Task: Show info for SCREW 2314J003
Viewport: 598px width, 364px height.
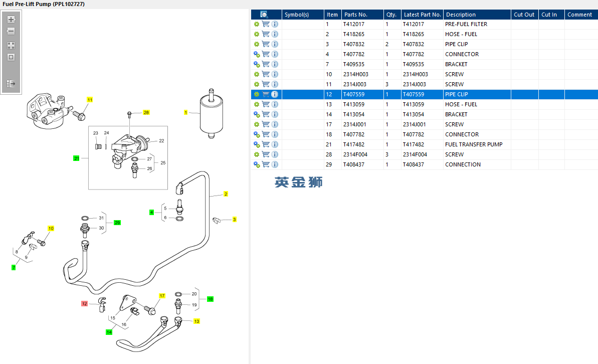Action: (x=275, y=84)
